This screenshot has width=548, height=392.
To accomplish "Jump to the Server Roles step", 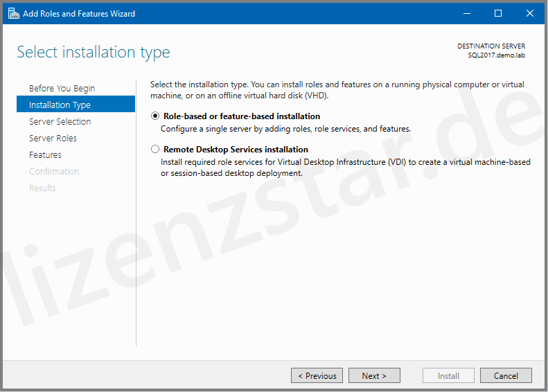I will pyautogui.click(x=53, y=138).
